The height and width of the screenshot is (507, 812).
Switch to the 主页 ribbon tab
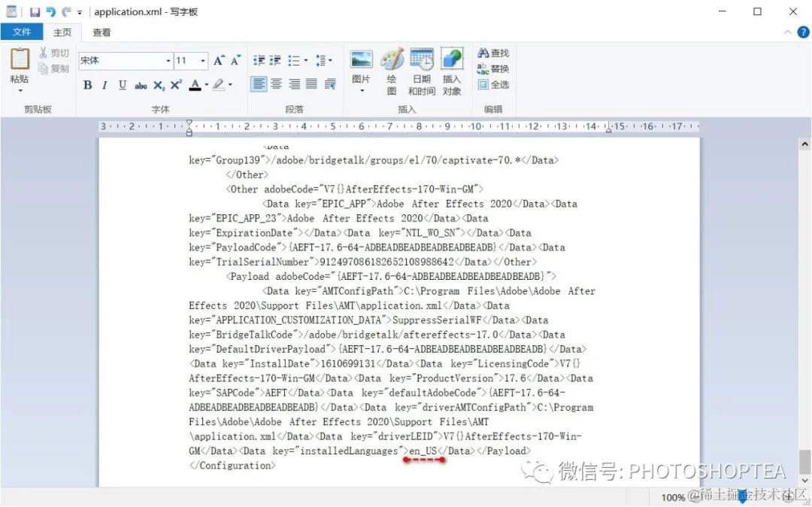coord(62,32)
